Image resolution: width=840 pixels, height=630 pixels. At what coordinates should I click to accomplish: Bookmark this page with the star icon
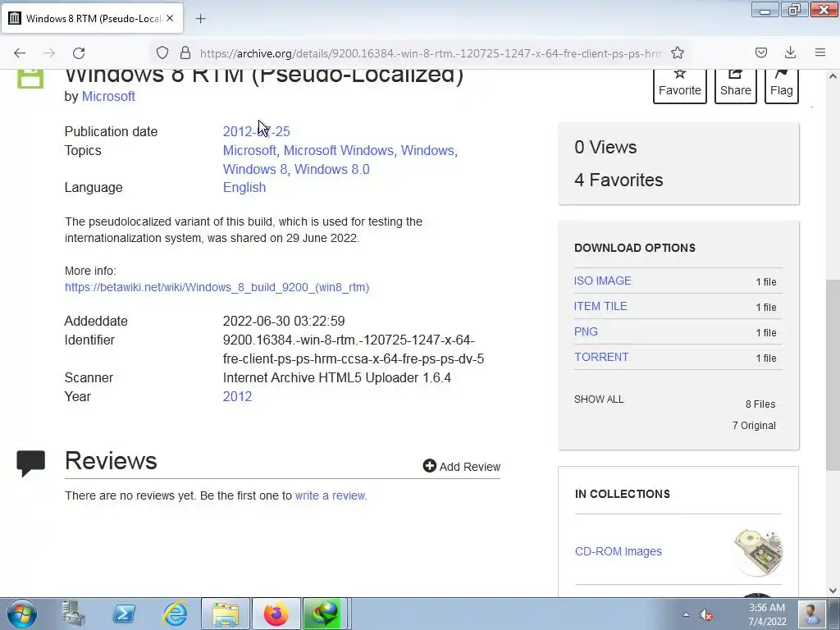[678, 53]
